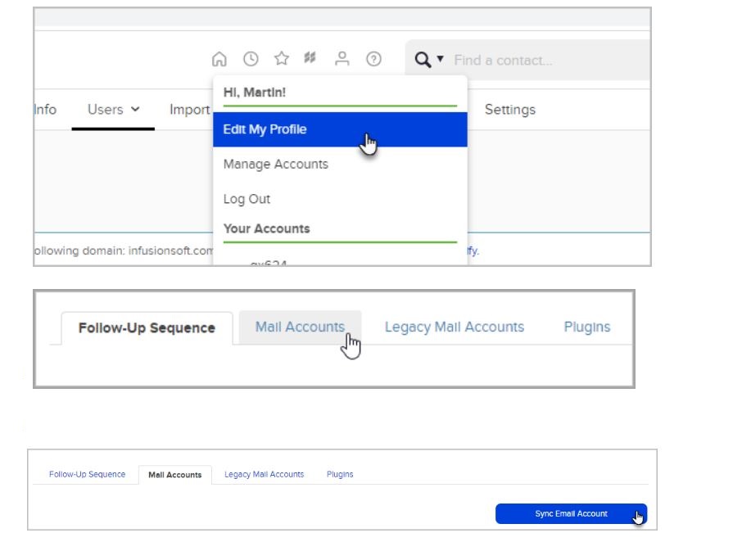This screenshot has height=560, width=733.
Task: Open the Import navigation item
Action: (x=189, y=110)
